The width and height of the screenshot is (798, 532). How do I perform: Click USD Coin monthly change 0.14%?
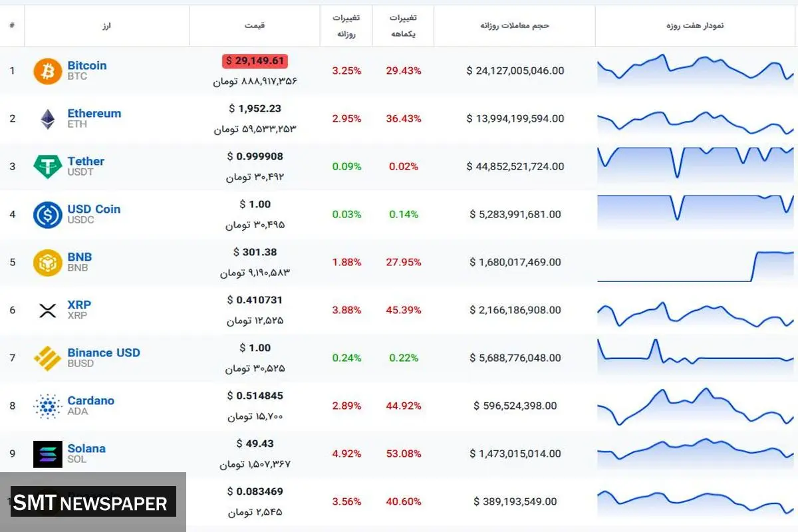pyautogui.click(x=403, y=214)
